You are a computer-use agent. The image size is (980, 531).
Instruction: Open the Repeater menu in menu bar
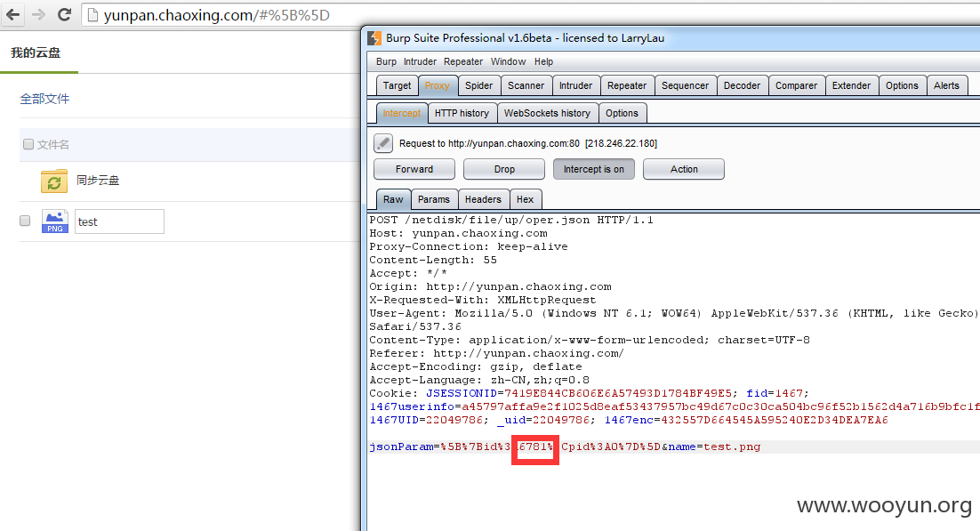(463, 61)
